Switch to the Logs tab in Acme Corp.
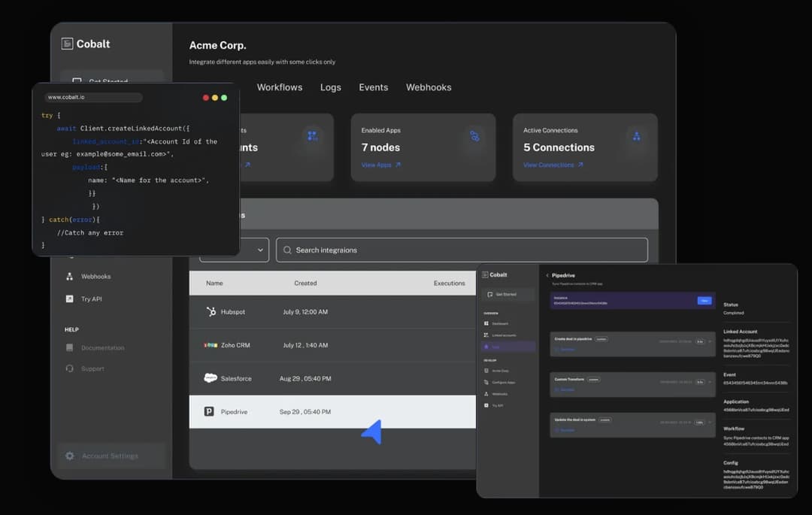 pyautogui.click(x=330, y=87)
